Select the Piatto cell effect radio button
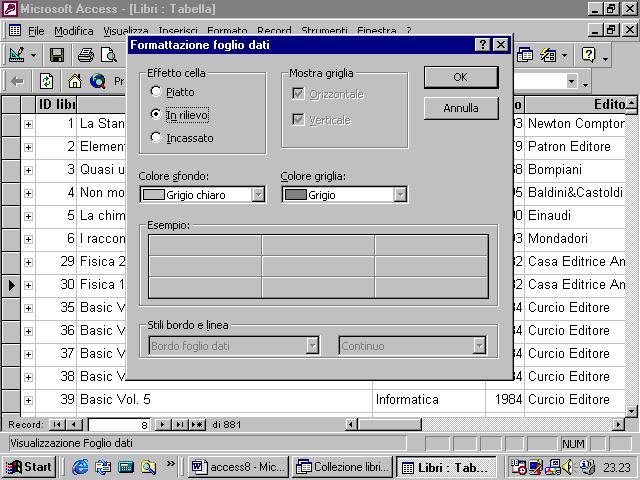 coord(156,91)
